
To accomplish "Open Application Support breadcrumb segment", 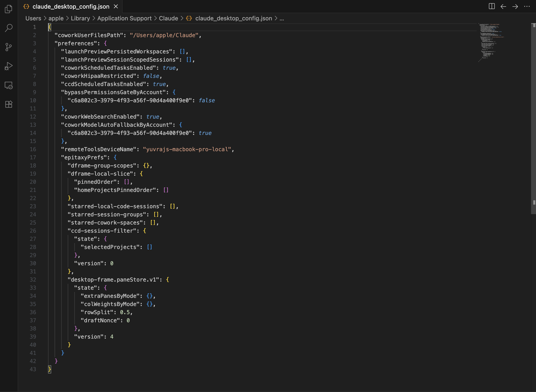I will [124, 18].
